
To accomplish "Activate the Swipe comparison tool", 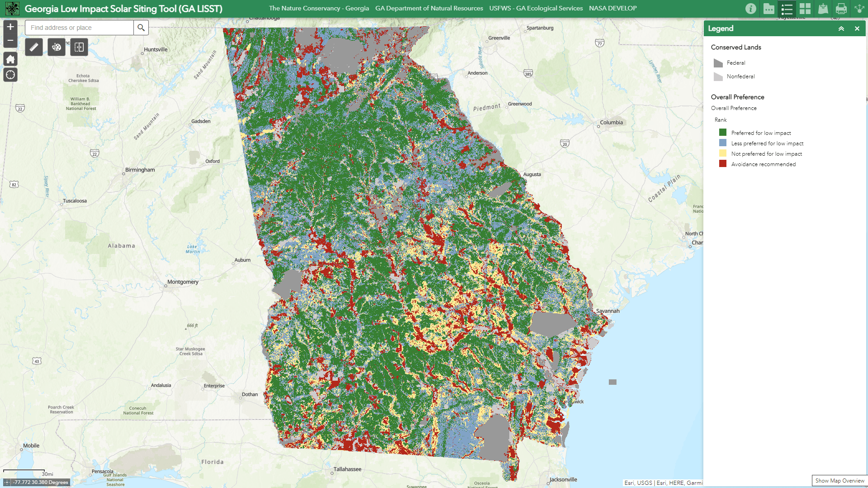I will pyautogui.click(x=79, y=47).
